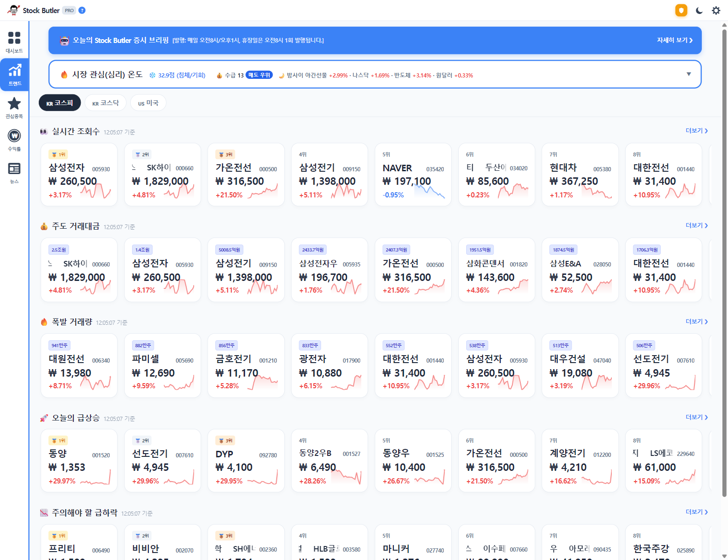Expand 더보기 for 주도 거래대금 section
Image resolution: width=728 pixels, height=560 pixels.
[697, 225]
